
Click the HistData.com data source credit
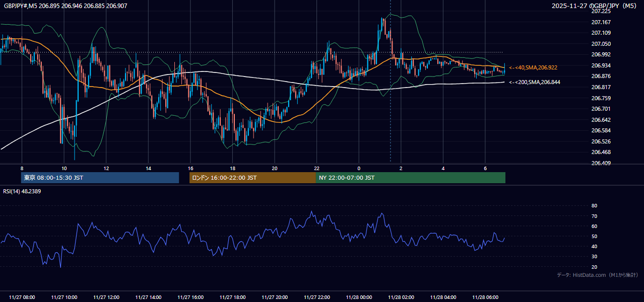[597, 275]
